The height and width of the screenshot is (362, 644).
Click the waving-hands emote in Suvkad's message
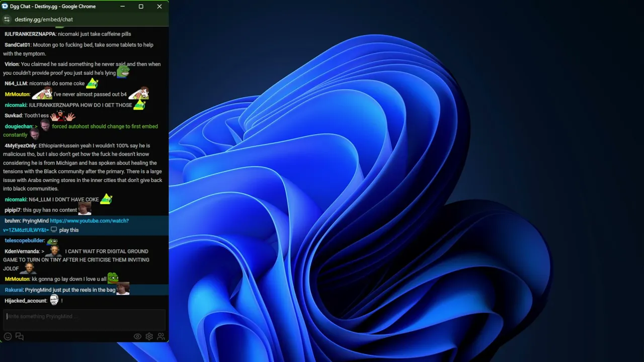coord(63,116)
